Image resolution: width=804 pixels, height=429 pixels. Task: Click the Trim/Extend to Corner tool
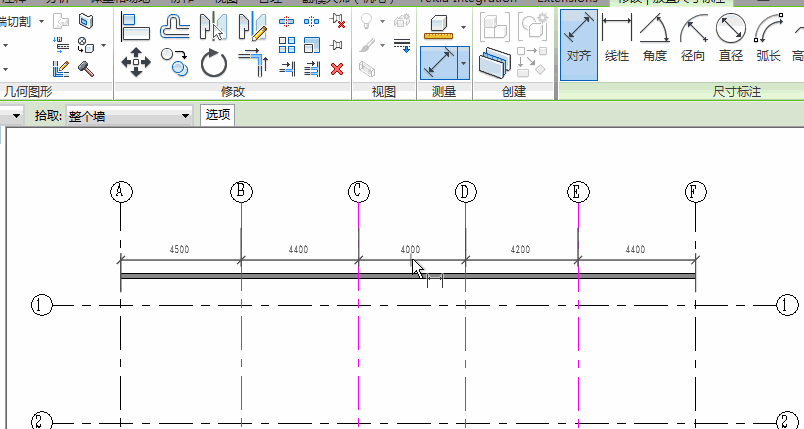coord(252,64)
